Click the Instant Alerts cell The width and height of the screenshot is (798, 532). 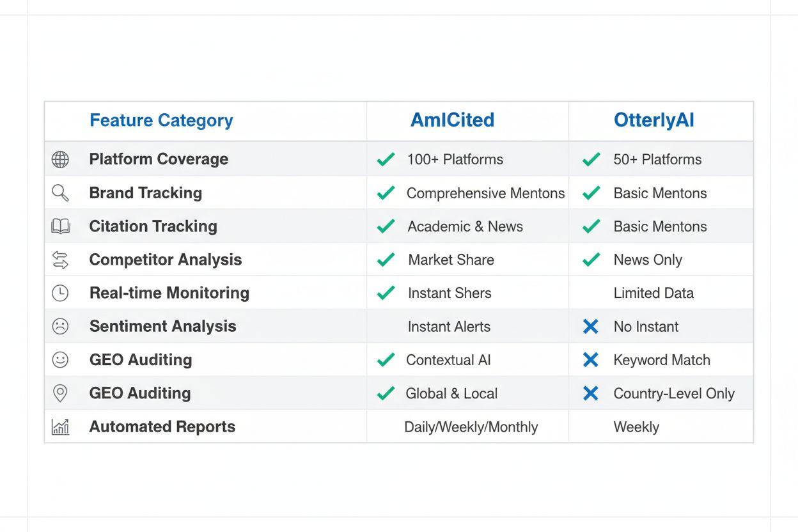(449, 325)
